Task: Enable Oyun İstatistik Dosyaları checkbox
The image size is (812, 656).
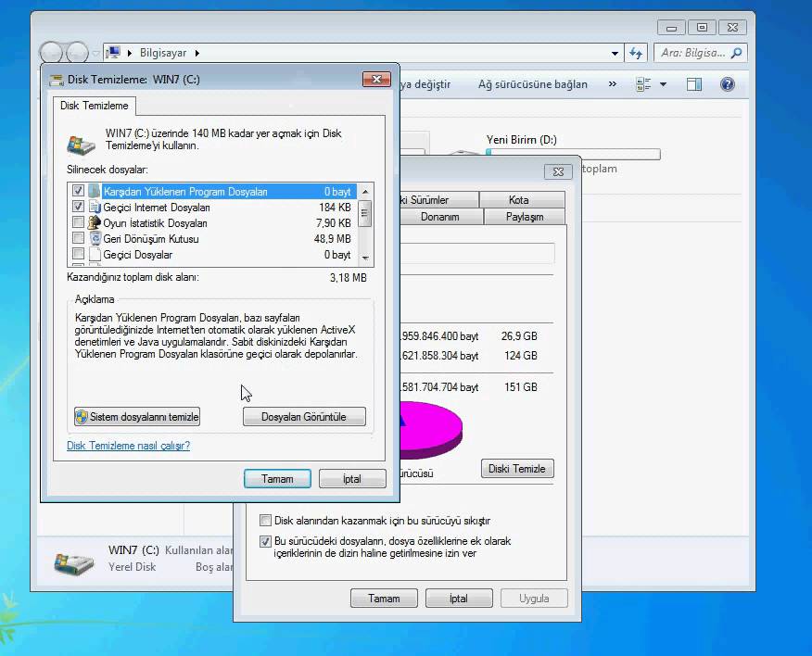Action: tap(78, 222)
